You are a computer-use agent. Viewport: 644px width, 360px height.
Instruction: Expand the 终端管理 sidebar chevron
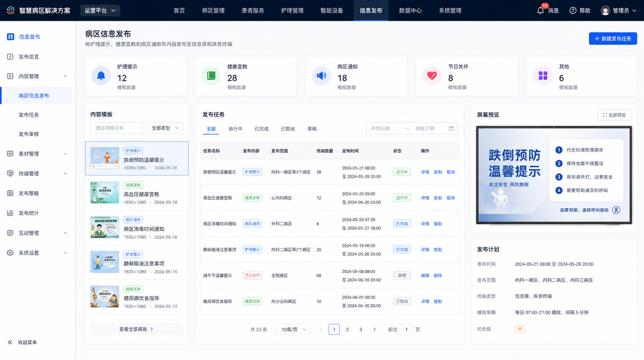coord(65,173)
